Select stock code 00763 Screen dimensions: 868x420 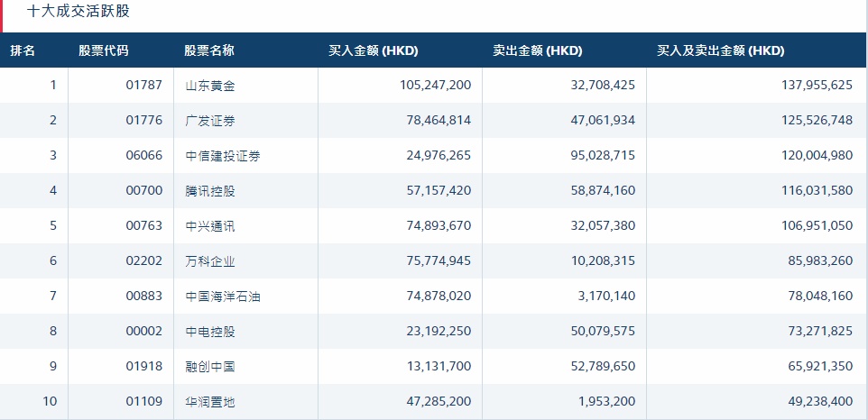144,226
